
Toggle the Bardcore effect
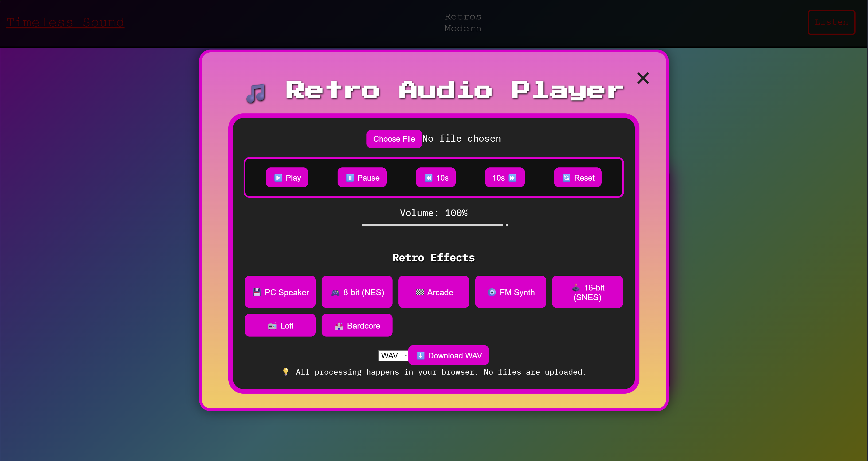click(357, 325)
